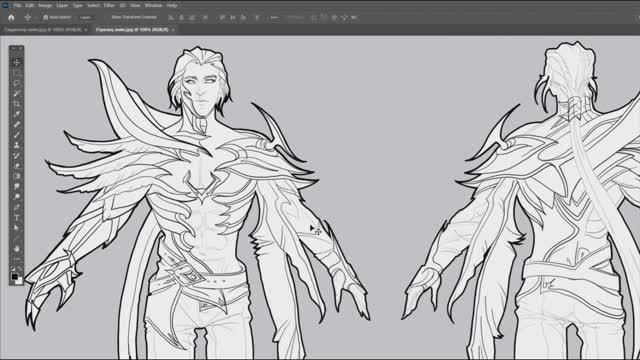The image size is (640, 360).
Task: Close the first document tab
Action: pyautogui.click(x=85, y=30)
